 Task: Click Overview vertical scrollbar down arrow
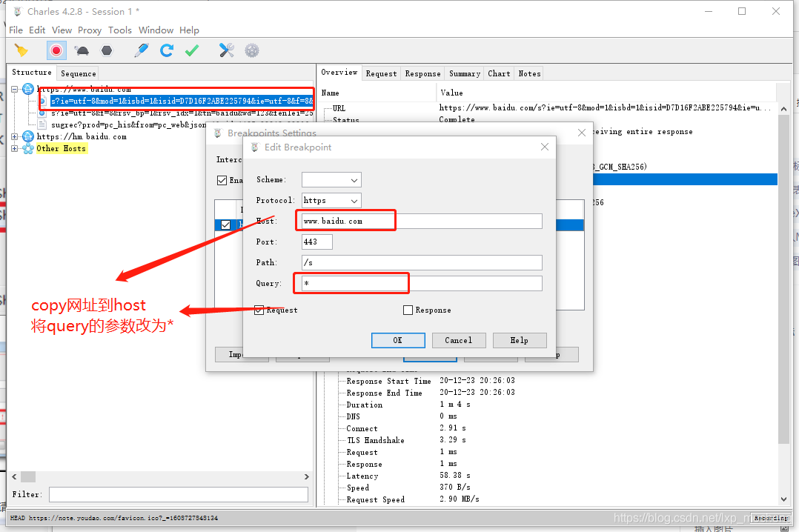coord(783,499)
